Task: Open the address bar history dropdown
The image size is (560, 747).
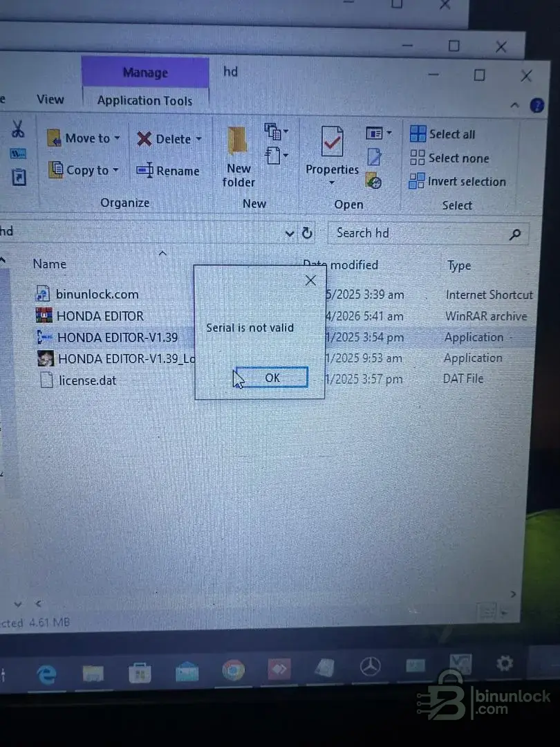Action: (x=290, y=234)
